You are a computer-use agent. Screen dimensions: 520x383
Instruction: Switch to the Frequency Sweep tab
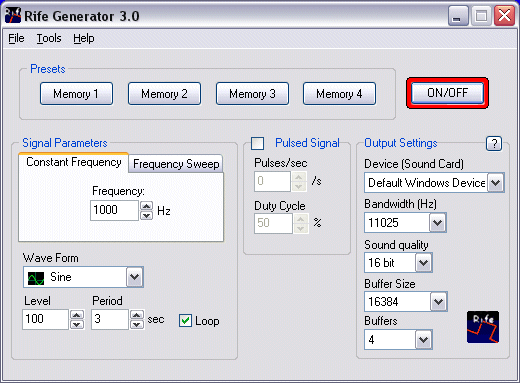coord(176,164)
